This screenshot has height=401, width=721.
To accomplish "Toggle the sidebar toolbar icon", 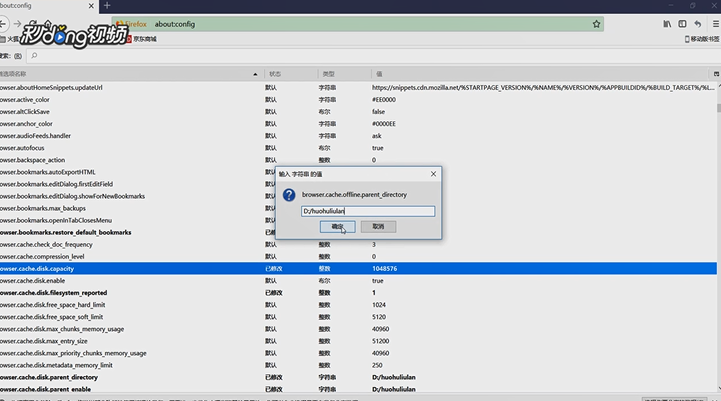I will (682, 24).
